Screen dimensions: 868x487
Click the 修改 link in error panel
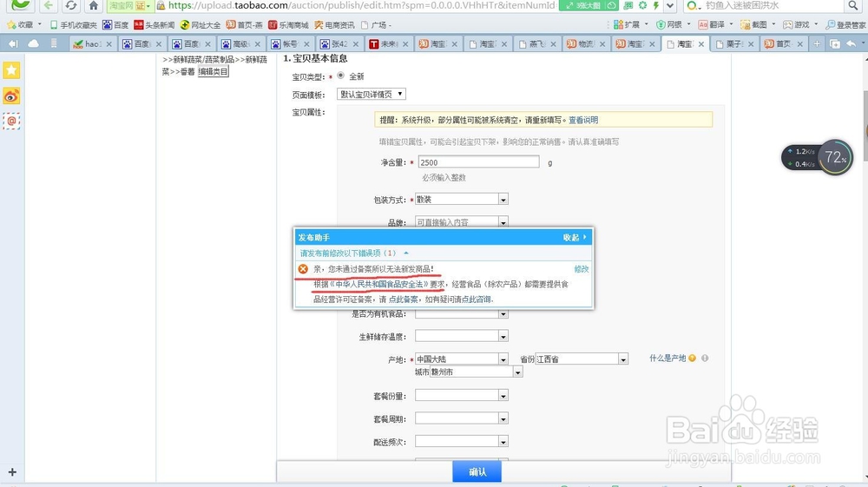point(582,269)
